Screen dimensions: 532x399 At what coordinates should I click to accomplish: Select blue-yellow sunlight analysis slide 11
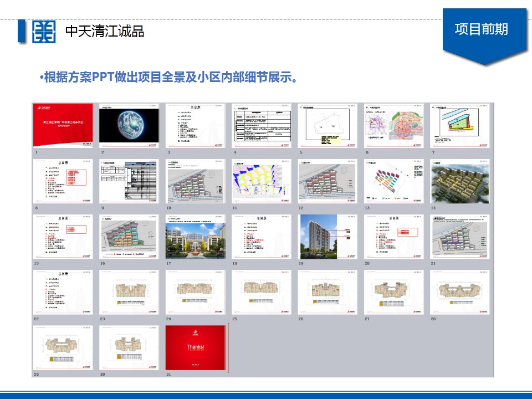[x=262, y=181]
